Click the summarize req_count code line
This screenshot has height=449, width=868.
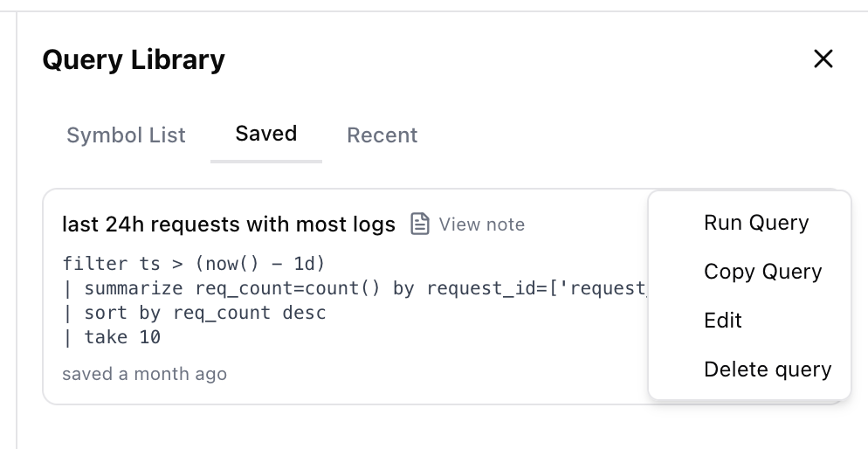tap(355, 288)
